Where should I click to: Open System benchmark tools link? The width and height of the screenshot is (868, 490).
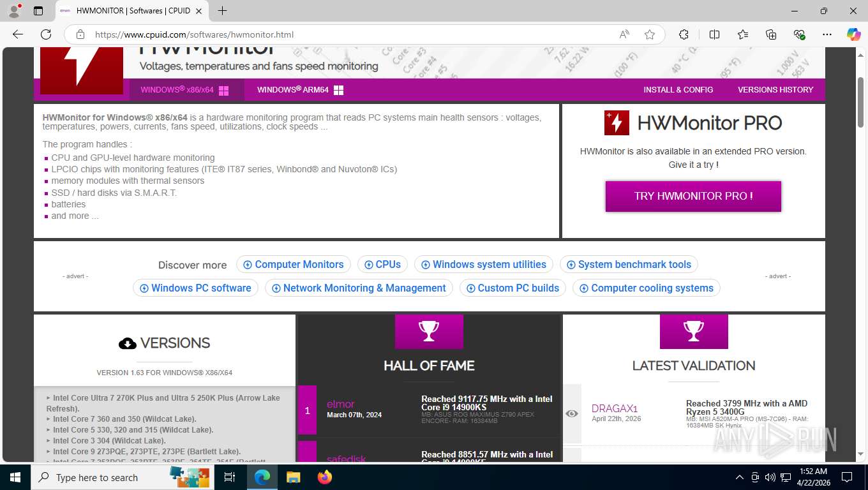click(x=629, y=265)
